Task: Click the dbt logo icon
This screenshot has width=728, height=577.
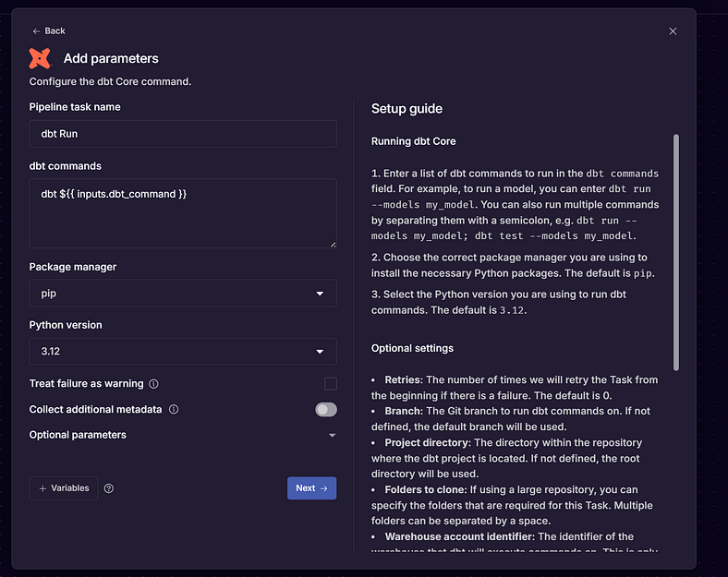Action: (x=40, y=58)
